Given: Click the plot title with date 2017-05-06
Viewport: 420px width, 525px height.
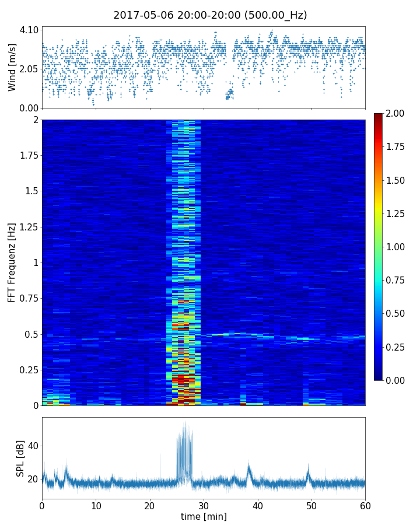Looking at the screenshot, I should pos(210,15).
